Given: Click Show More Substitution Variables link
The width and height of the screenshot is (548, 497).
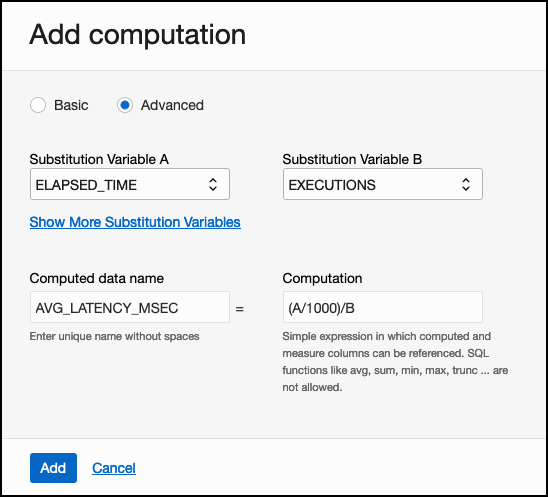Looking at the screenshot, I should point(135,222).
